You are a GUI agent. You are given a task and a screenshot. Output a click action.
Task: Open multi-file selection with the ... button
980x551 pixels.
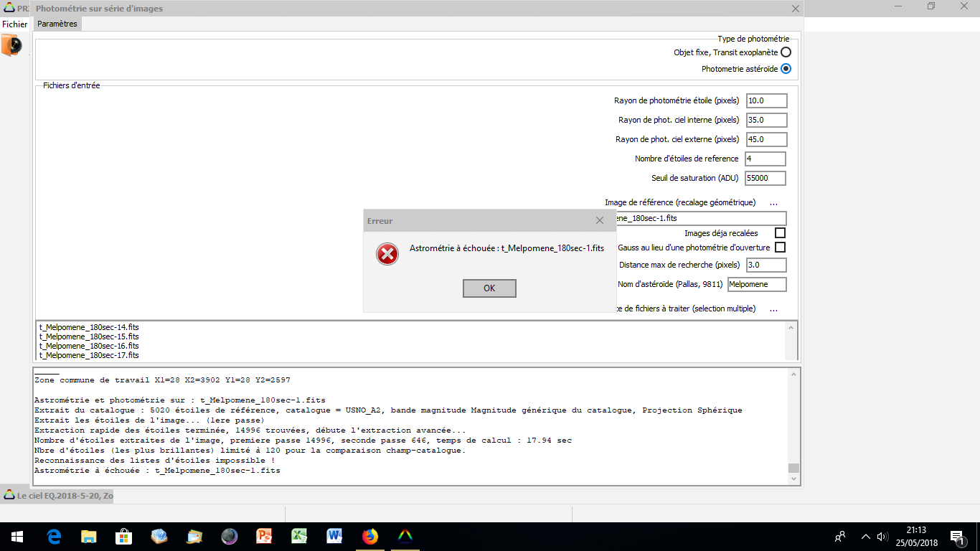[x=773, y=309]
